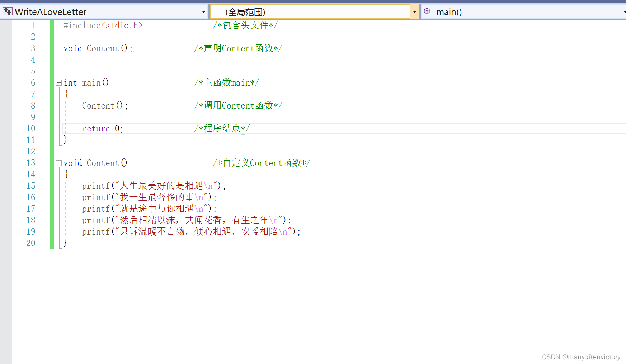626x364 pixels.
Task: Click line number 15 in margin
Action: (x=31, y=186)
